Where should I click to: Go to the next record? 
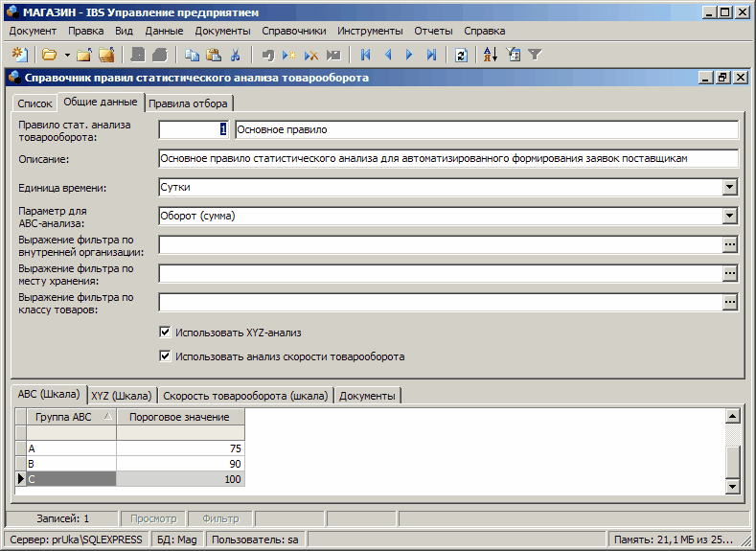[x=409, y=55]
